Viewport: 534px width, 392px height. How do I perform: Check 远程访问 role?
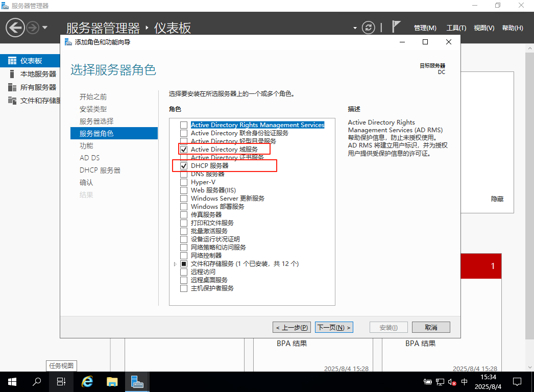(x=184, y=272)
